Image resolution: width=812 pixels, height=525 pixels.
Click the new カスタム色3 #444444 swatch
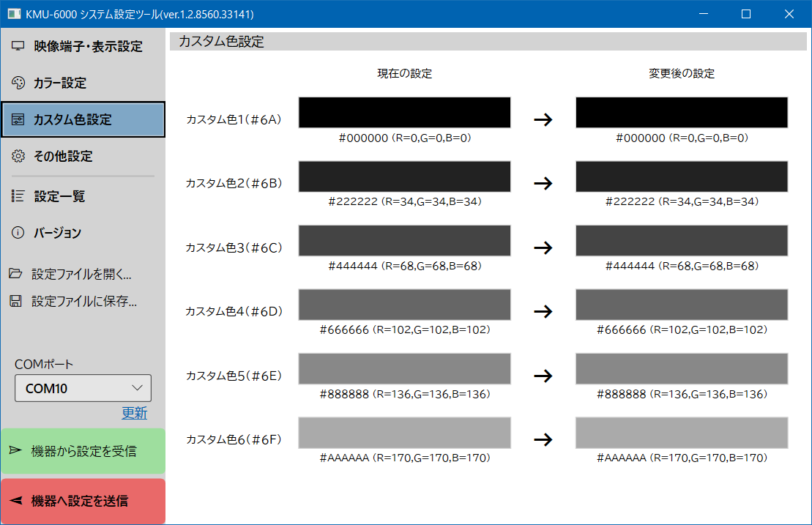682,241
